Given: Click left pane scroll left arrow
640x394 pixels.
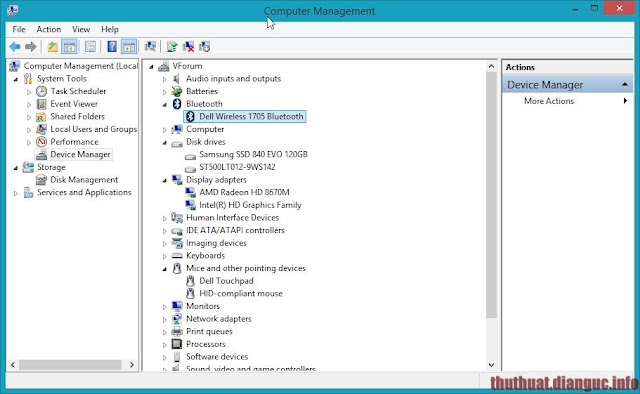Looking at the screenshot, I should (x=13, y=365).
